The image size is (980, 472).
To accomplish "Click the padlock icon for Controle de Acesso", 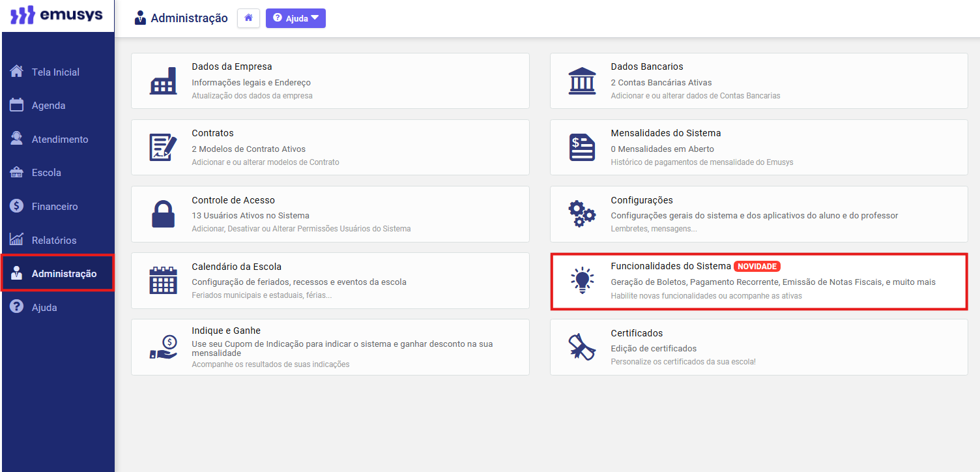I will [x=163, y=214].
